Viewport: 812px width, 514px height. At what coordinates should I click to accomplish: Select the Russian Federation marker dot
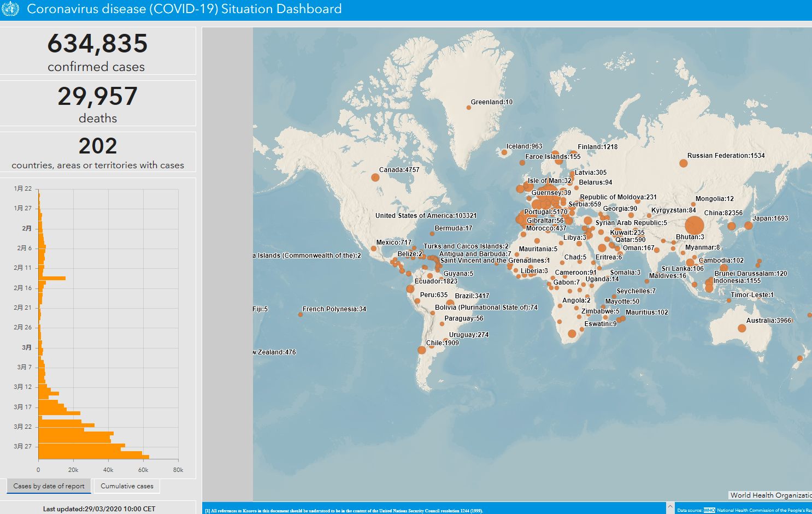(x=683, y=163)
